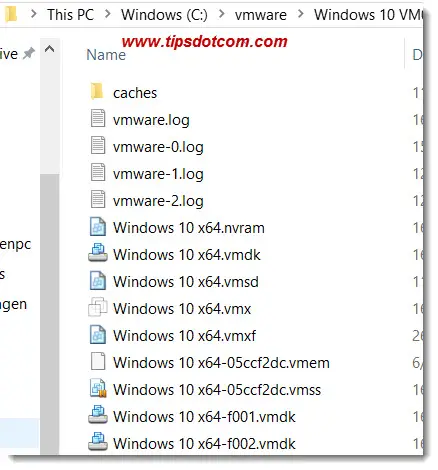
Task: Select the vmware.log file icon
Action: click(98, 119)
